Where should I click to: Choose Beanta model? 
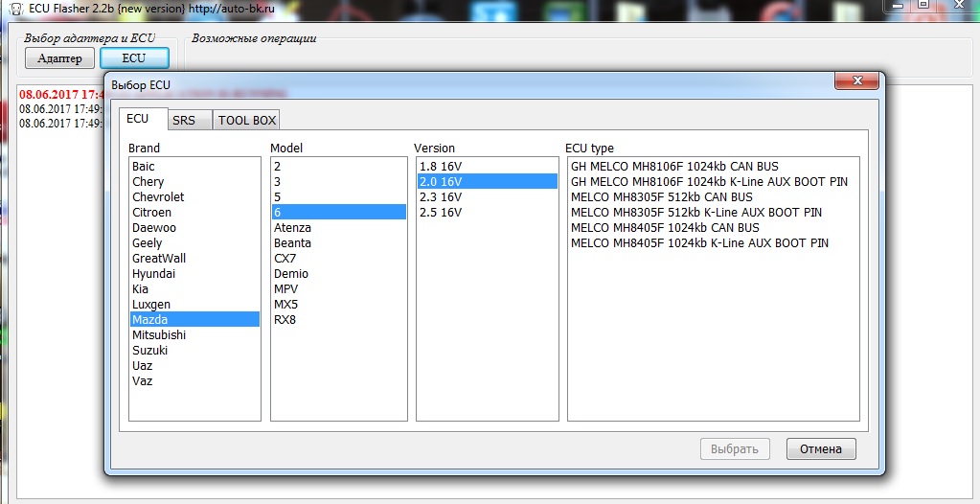coord(338,243)
